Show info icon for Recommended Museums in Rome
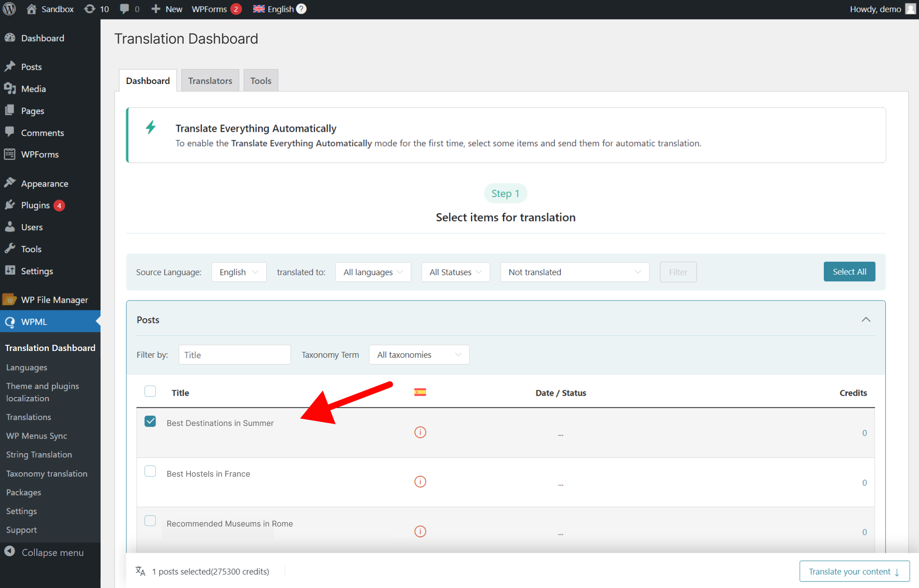Viewport: 919px width, 588px height. 420,531
